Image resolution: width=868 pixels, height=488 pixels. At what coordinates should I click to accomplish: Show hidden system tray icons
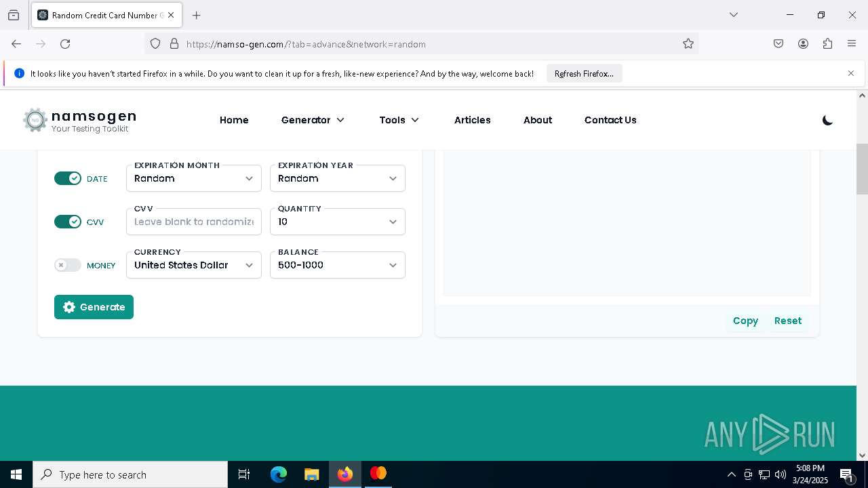click(x=731, y=474)
